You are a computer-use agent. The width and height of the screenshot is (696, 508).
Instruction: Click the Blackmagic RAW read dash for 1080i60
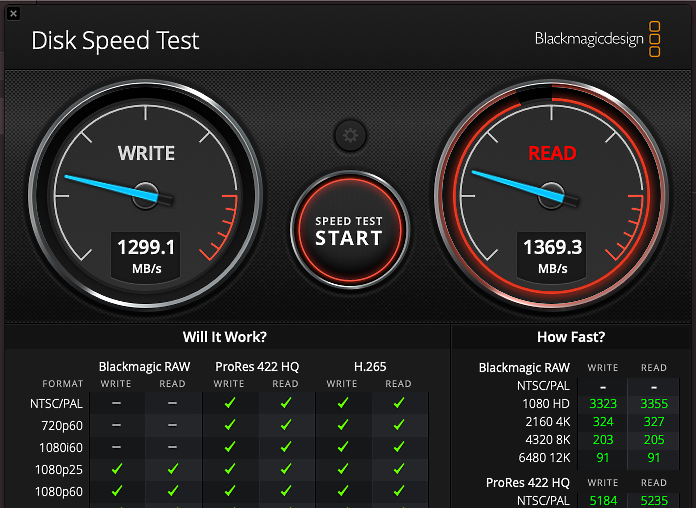pyautogui.click(x=173, y=447)
